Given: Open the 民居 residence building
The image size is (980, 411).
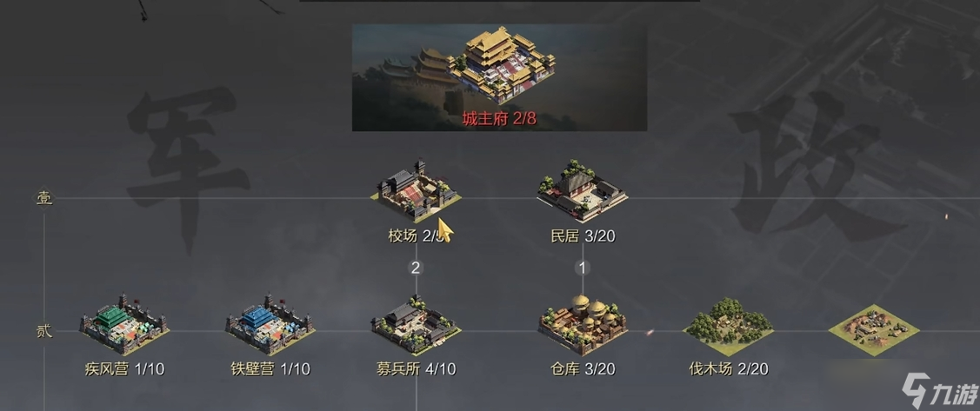Looking at the screenshot, I should tap(583, 191).
